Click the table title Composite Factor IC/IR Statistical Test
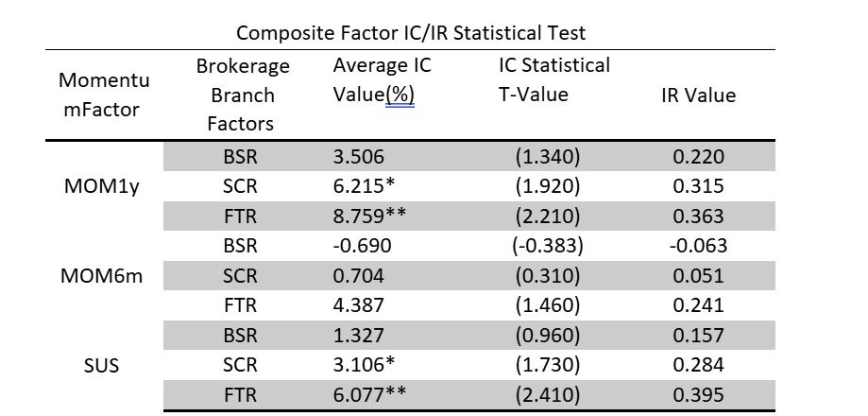 point(410,33)
